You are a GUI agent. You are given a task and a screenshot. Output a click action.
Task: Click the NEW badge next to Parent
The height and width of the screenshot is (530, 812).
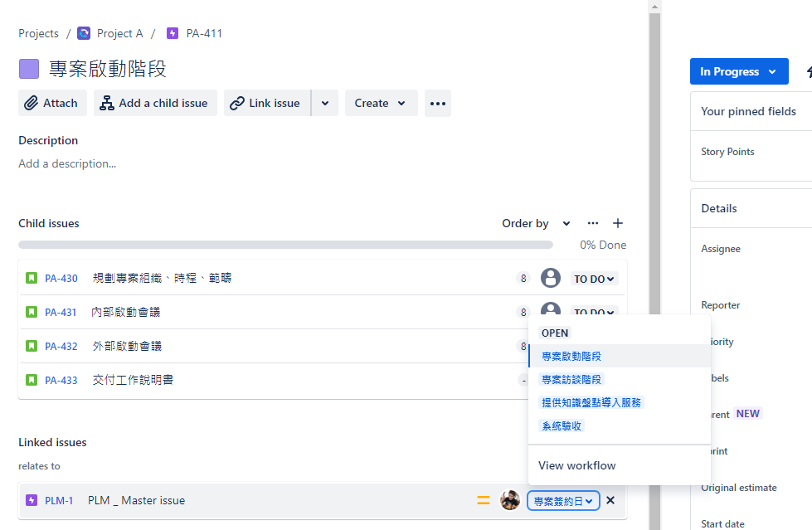click(x=748, y=414)
